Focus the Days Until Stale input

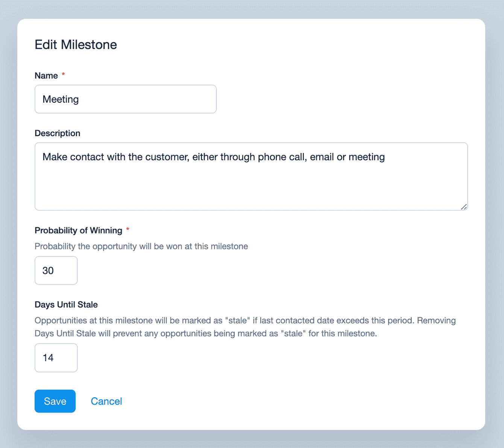coord(56,358)
